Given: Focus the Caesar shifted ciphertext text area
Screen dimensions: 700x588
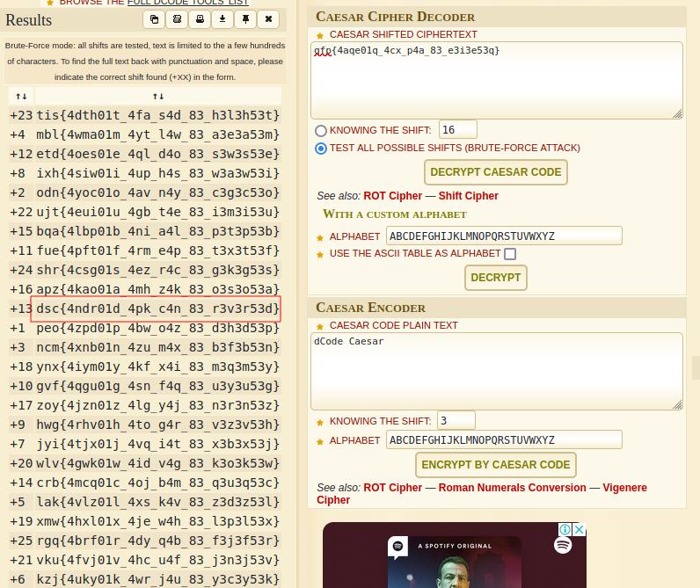Looking at the screenshot, I should 497,80.
